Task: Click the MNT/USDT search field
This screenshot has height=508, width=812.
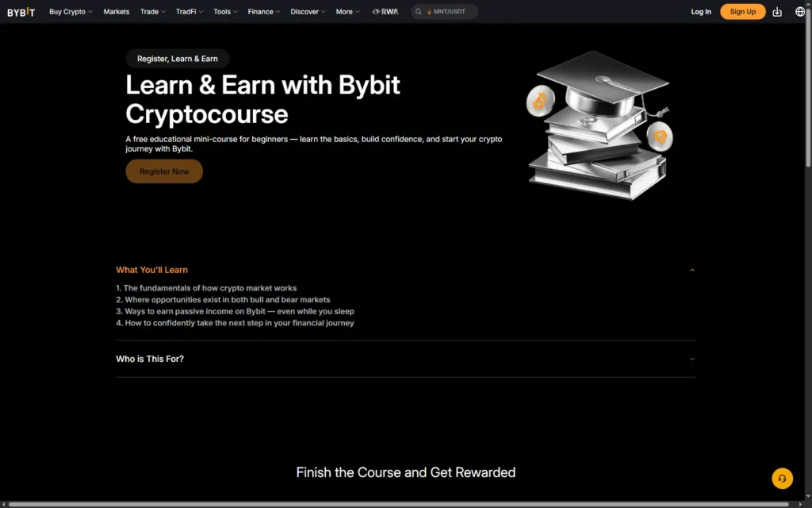Action: (x=444, y=11)
